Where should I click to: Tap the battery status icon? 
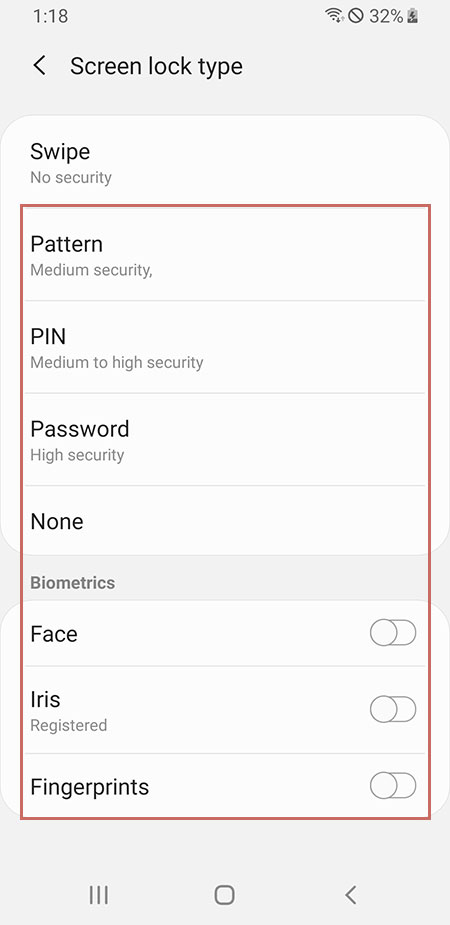pyautogui.click(x=413, y=16)
